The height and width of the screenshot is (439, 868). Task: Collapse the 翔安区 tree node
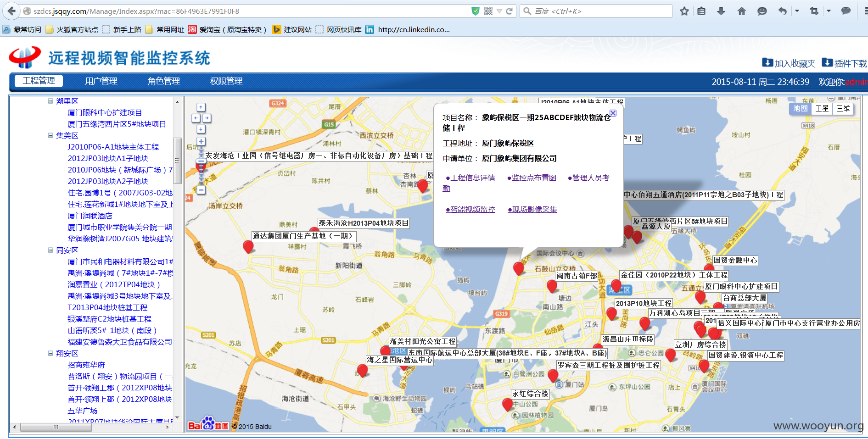[50, 353]
